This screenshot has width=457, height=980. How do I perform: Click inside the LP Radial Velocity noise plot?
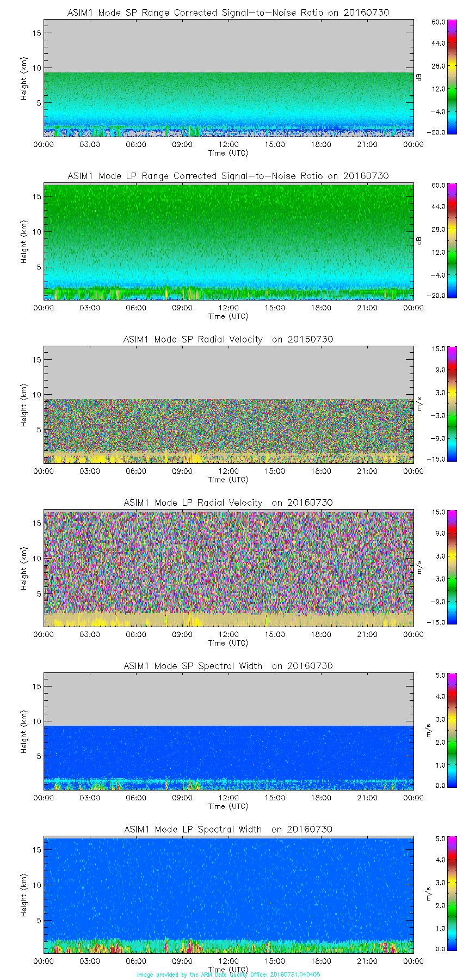[228, 561]
